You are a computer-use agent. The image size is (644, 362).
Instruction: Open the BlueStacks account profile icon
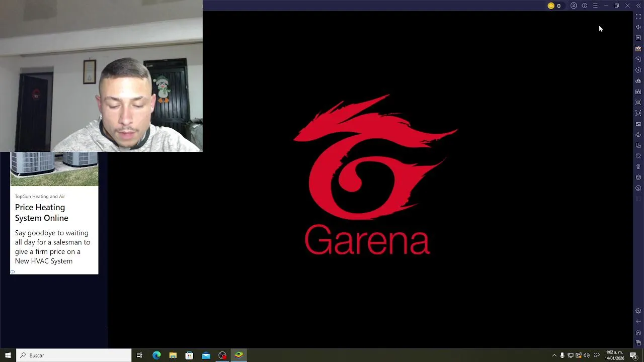pos(574,6)
